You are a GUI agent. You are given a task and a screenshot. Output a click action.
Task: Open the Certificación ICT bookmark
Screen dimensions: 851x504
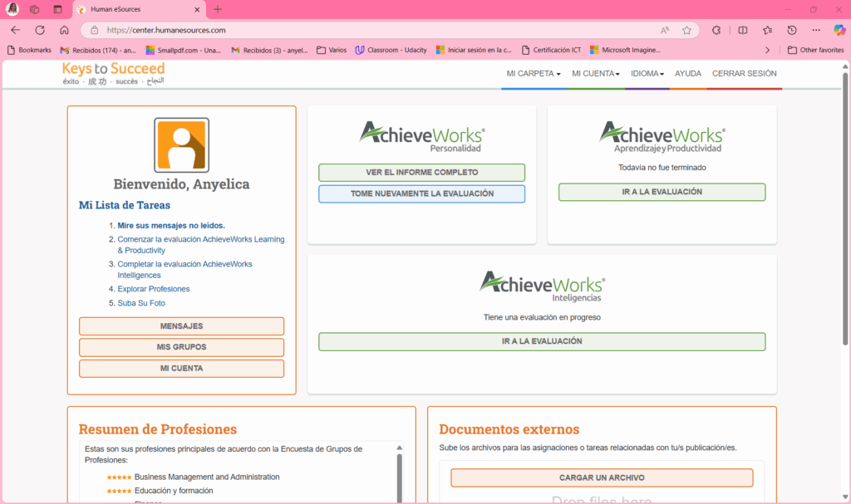pos(552,50)
